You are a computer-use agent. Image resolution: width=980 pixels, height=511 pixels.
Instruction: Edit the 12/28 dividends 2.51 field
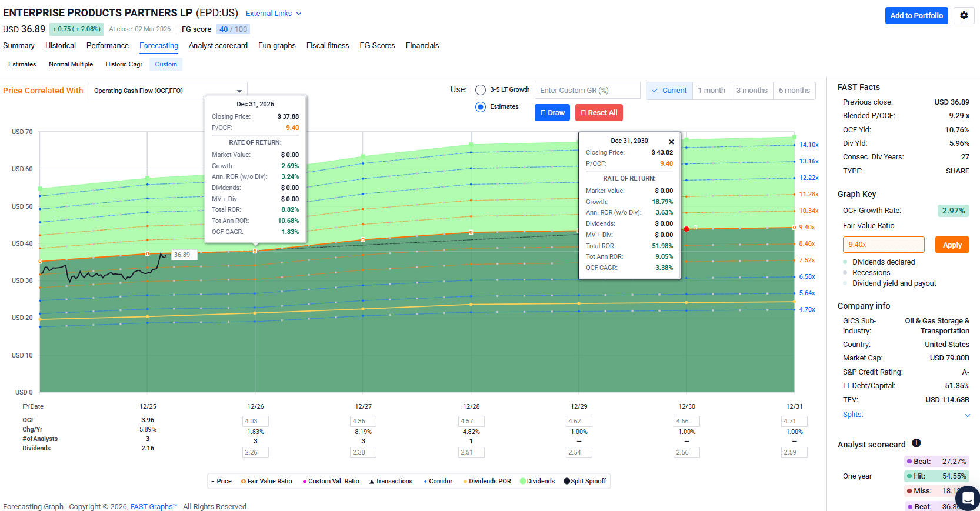(471, 453)
